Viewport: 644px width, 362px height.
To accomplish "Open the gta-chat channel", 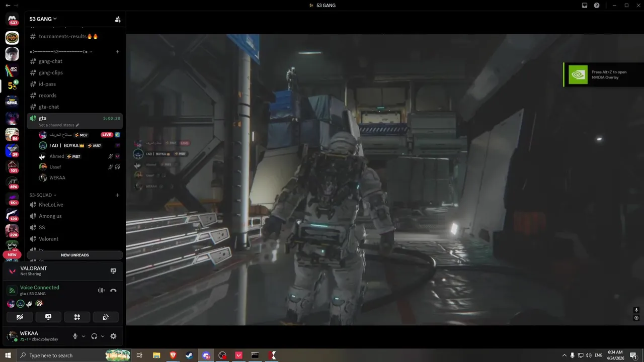I will coord(74,107).
